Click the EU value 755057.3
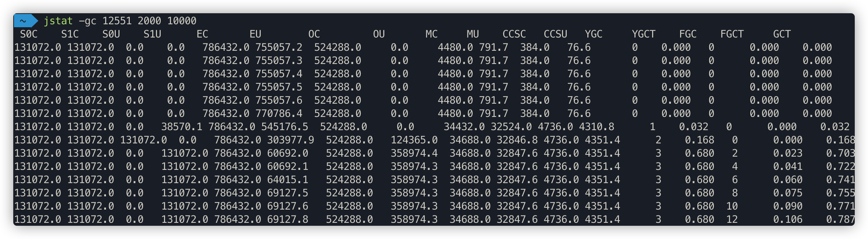 point(279,61)
